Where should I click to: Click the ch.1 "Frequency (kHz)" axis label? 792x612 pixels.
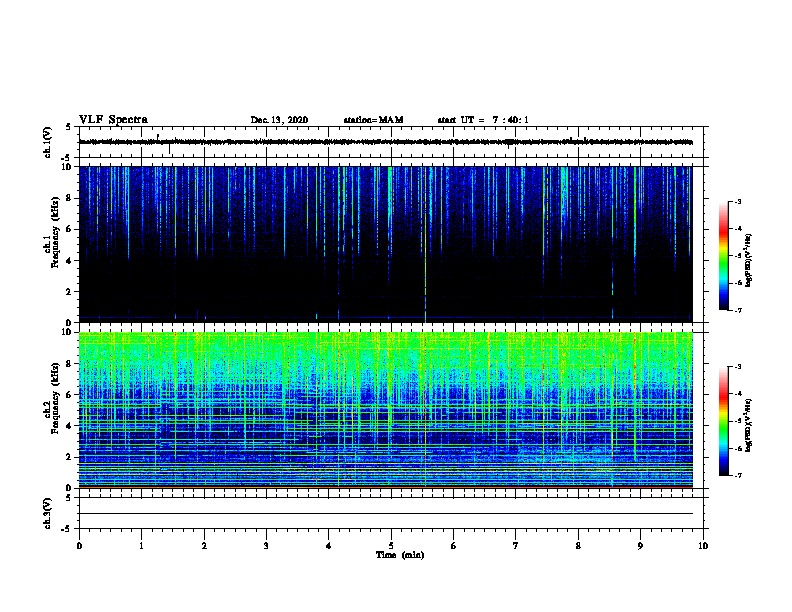(55, 232)
